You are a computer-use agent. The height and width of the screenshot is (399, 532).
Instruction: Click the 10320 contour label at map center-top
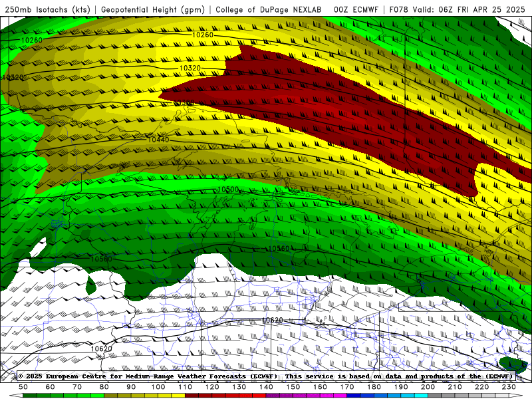(x=190, y=68)
